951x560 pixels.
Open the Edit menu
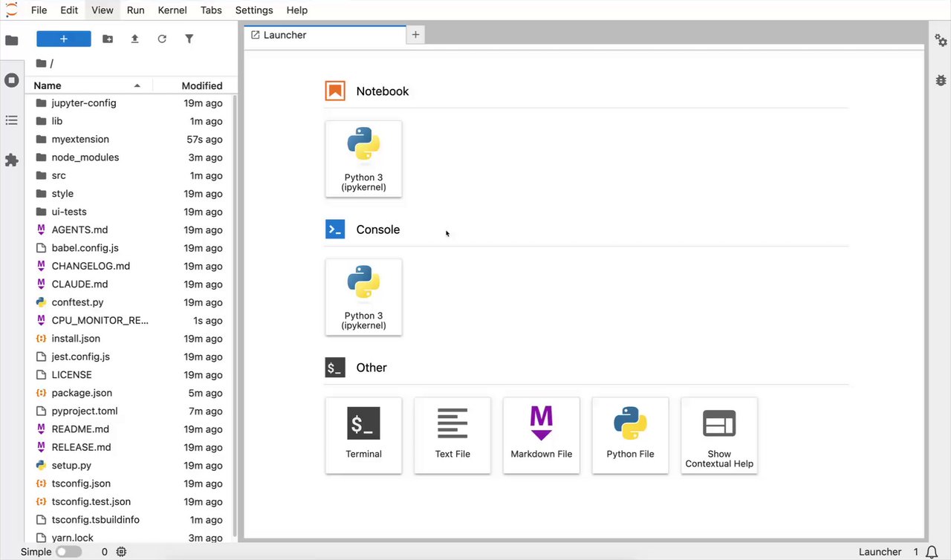coord(69,10)
